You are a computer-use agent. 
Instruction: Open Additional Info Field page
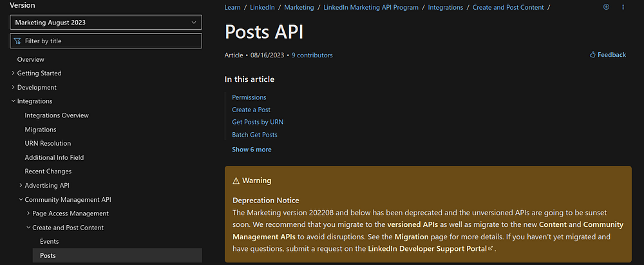[x=54, y=157]
